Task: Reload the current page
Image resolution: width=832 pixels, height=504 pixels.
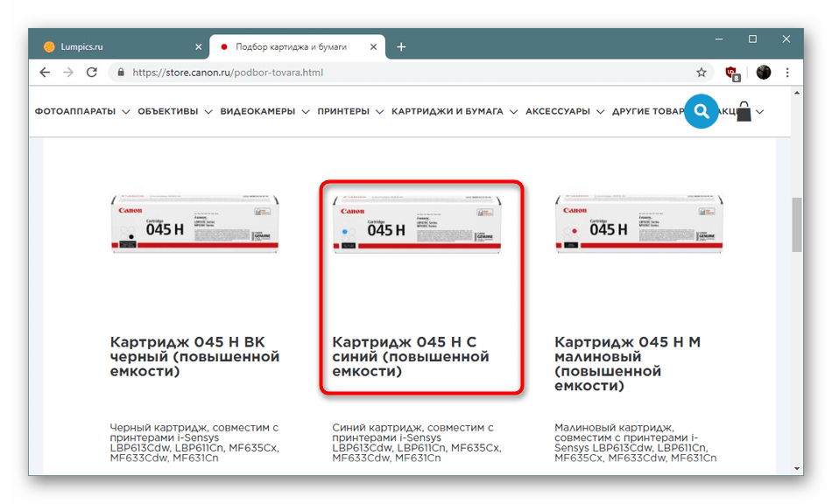Action: click(x=92, y=73)
